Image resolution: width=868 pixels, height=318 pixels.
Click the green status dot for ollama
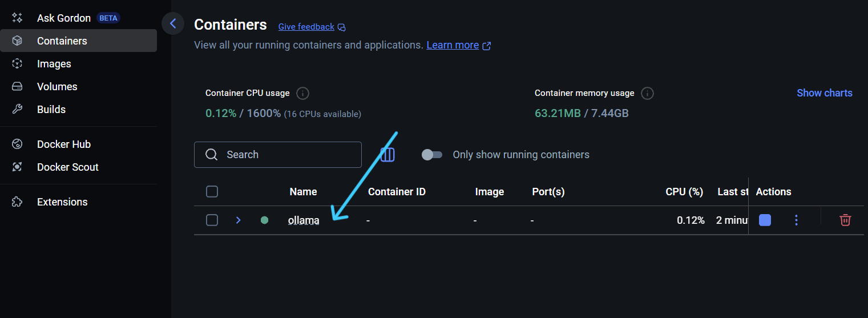264,220
